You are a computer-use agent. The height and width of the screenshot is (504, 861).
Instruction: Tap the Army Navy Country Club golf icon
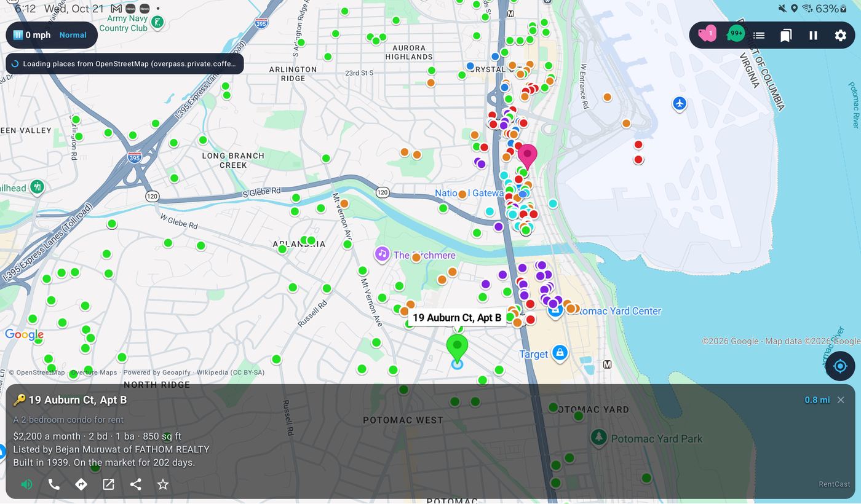(x=158, y=23)
